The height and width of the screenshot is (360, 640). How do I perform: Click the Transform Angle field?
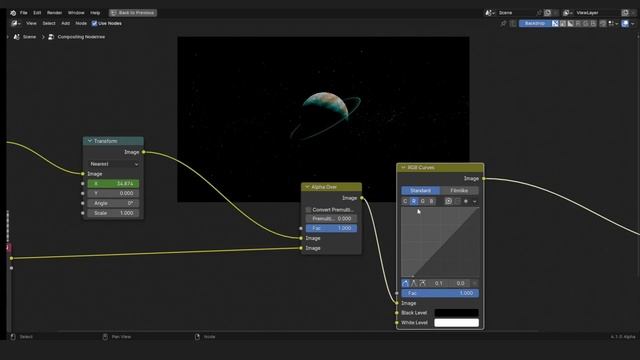[x=113, y=203]
